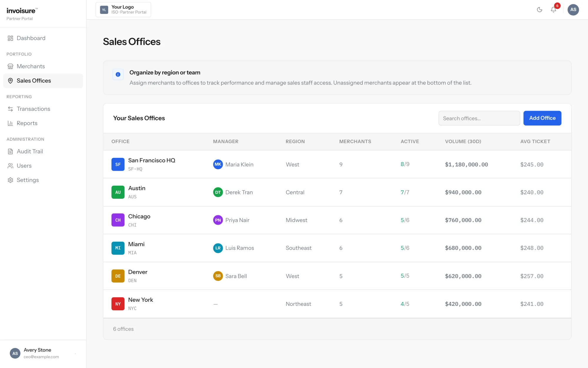
Task: Click Priya Nair's PN avatar
Action: pos(218,220)
